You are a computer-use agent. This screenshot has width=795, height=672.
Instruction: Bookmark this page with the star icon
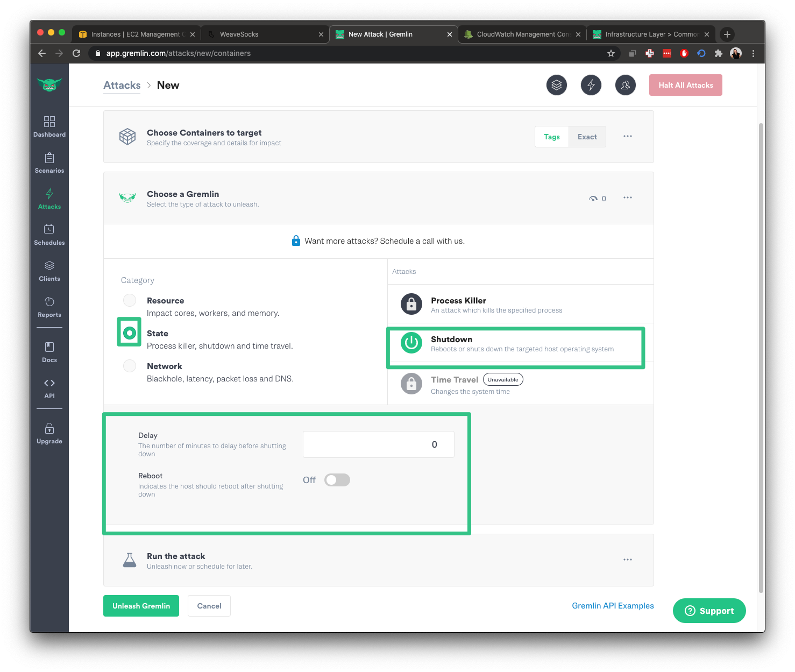click(611, 53)
